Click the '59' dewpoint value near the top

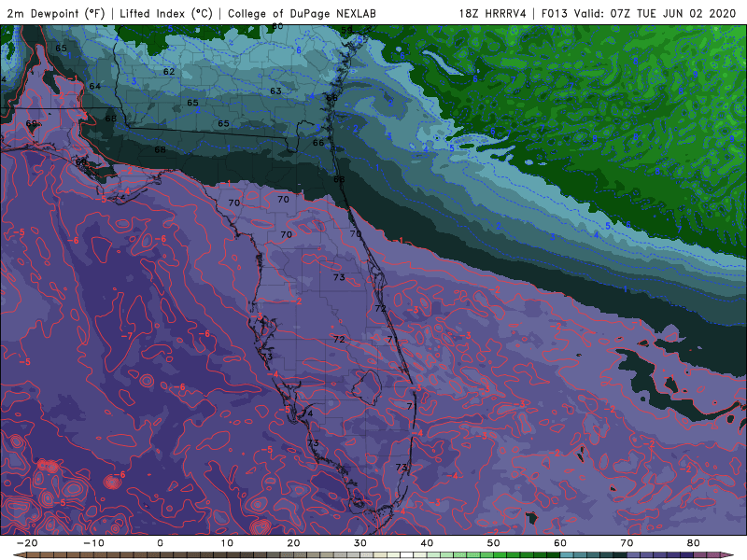pos(346,30)
